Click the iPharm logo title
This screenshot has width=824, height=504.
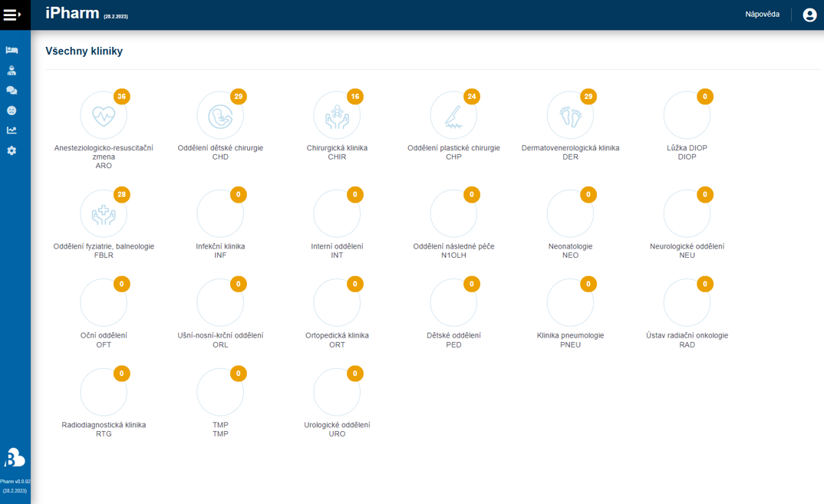(x=71, y=13)
